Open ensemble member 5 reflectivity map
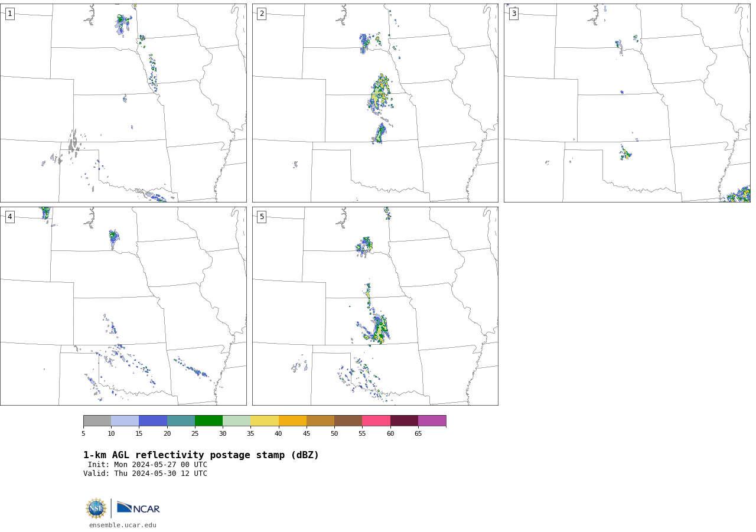 pos(375,306)
